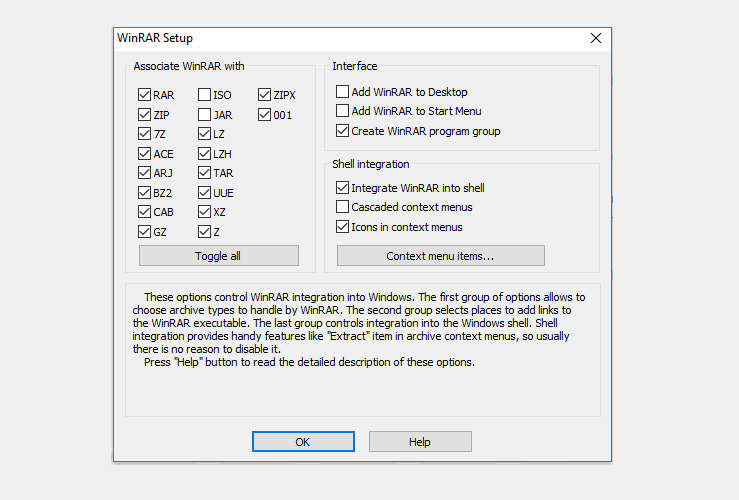739x500 pixels.
Task: Click the Toggle all button
Action: click(219, 255)
